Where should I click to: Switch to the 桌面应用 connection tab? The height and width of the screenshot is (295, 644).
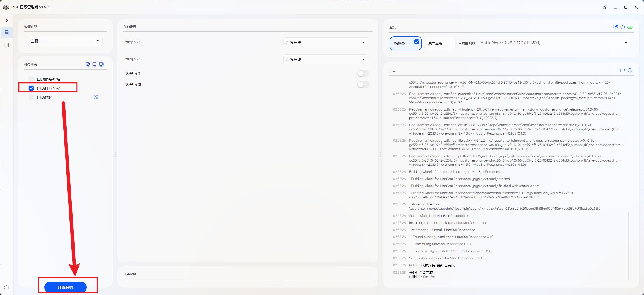click(x=435, y=43)
